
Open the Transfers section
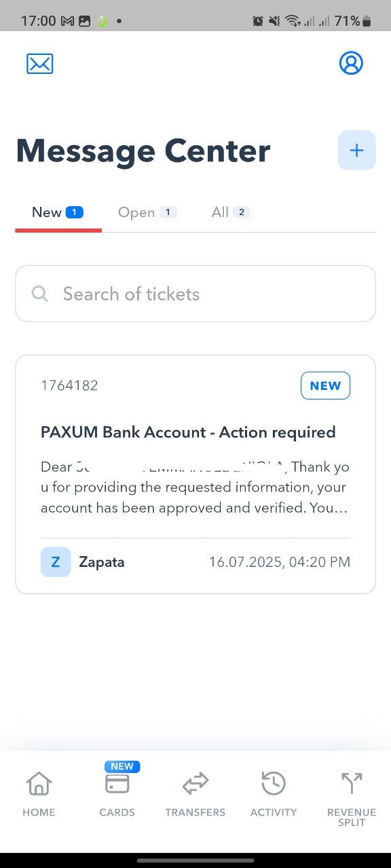tap(195, 794)
